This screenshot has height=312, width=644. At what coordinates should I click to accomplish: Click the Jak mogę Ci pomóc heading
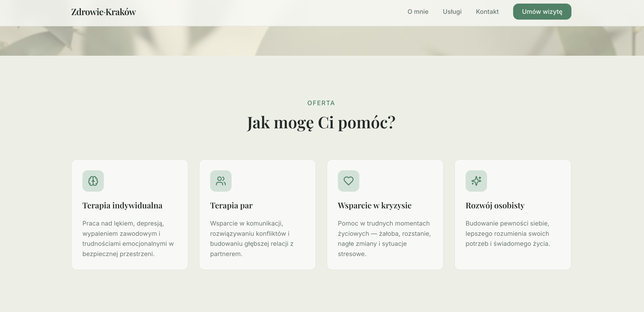pyautogui.click(x=321, y=123)
